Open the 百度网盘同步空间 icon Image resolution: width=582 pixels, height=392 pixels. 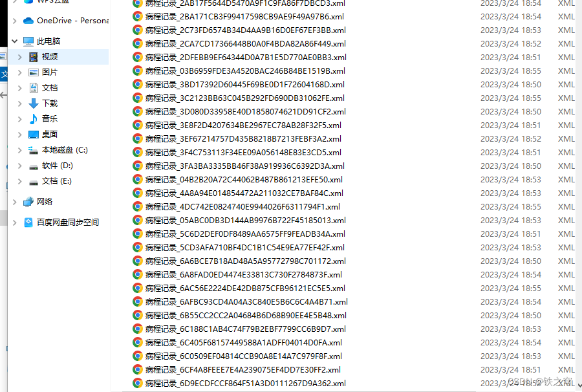click(x=28, y=223)
